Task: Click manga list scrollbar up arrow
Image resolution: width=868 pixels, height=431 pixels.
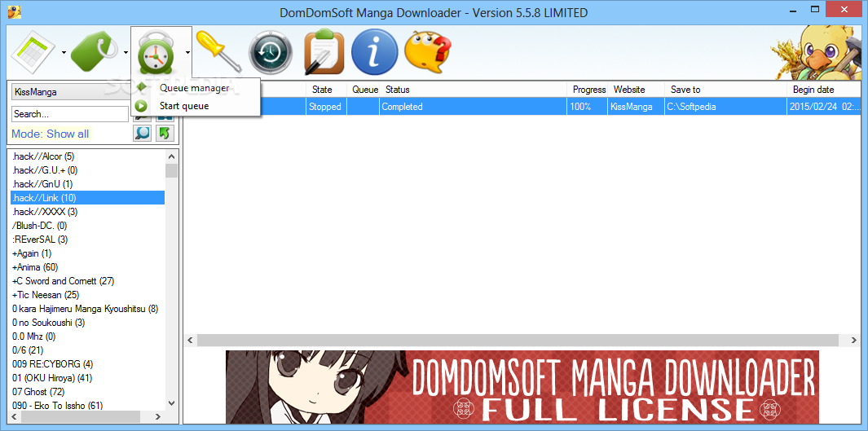Action: 171,156
